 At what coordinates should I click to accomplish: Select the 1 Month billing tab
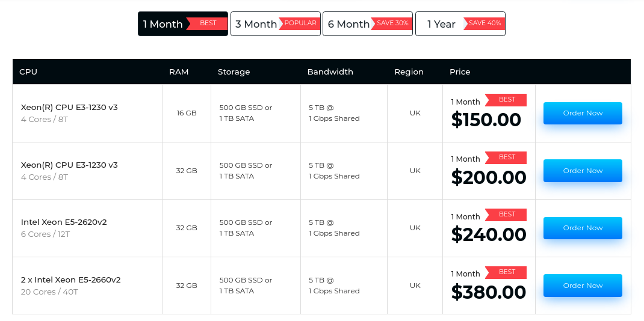(163, 24)
